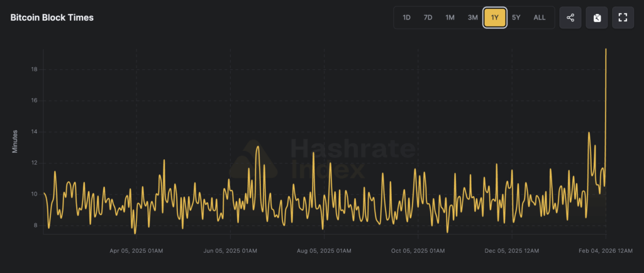
Task: Click the highest spike at chart's right edge
Action: [606, 49]
